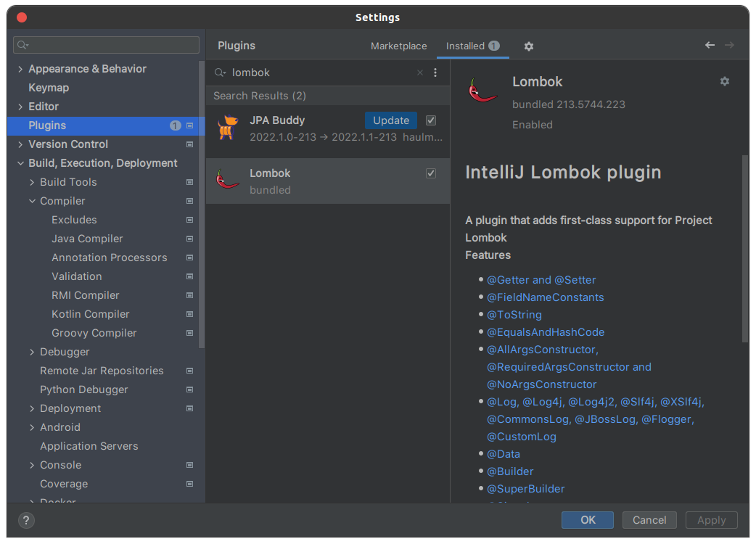Click project-level icon beside Coverage
Viewport: 756px width, 544px height.
coord(189,484)
